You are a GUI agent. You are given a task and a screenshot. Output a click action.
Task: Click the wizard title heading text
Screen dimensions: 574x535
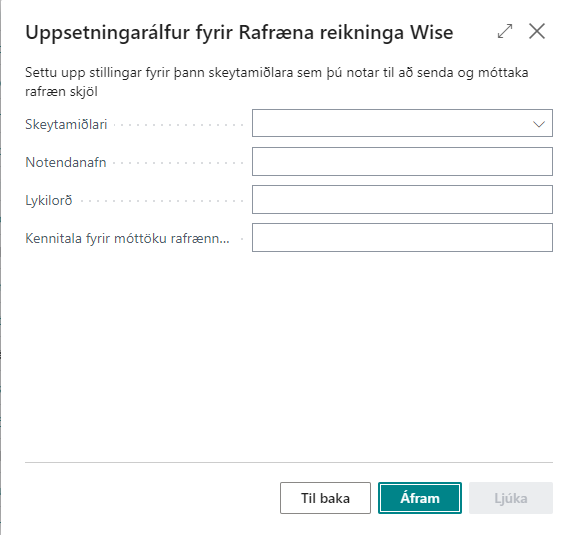coord(239,32)
